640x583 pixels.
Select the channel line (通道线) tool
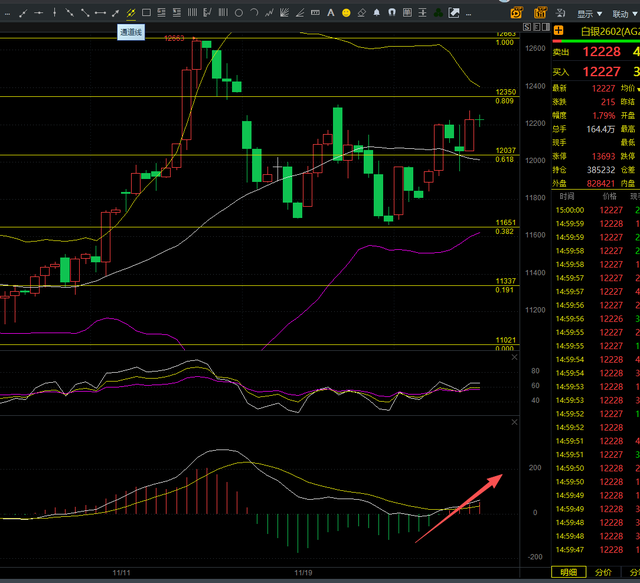pyautogui.click(x=131, y=13)
